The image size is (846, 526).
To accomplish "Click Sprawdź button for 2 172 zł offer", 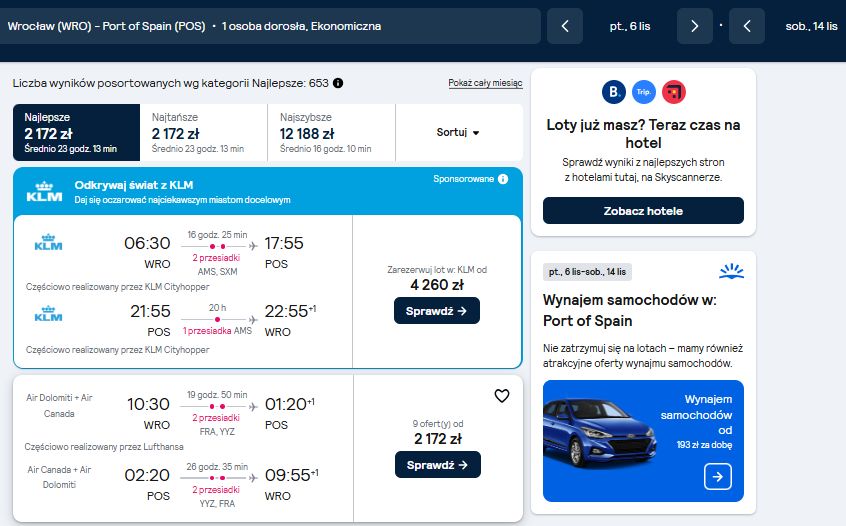I will [x=438, y=464].
